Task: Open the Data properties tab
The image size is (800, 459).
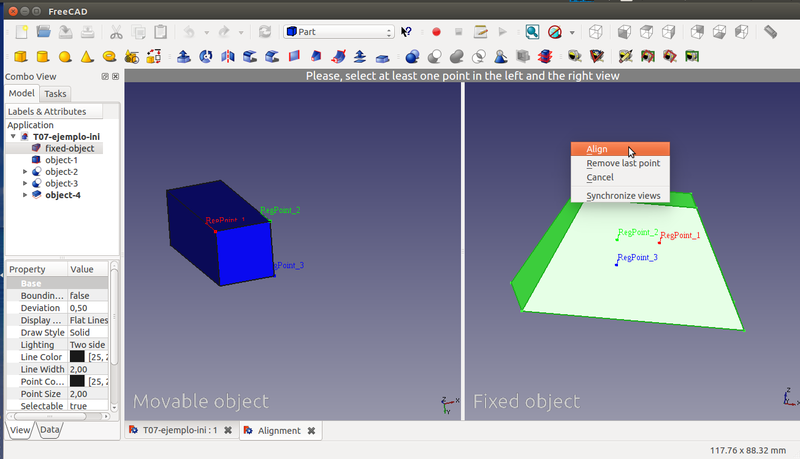Action: pos(49,430)
